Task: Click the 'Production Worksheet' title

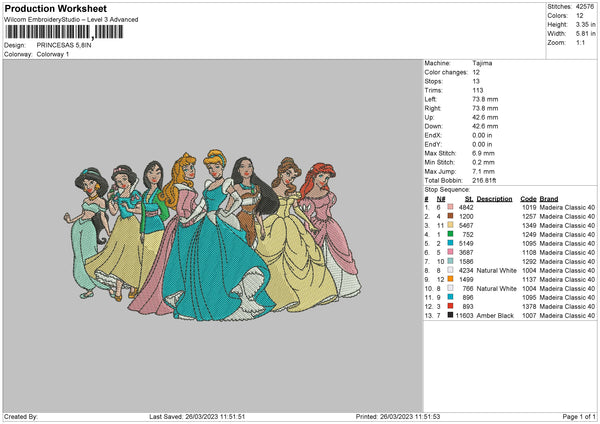Action: 55,9
